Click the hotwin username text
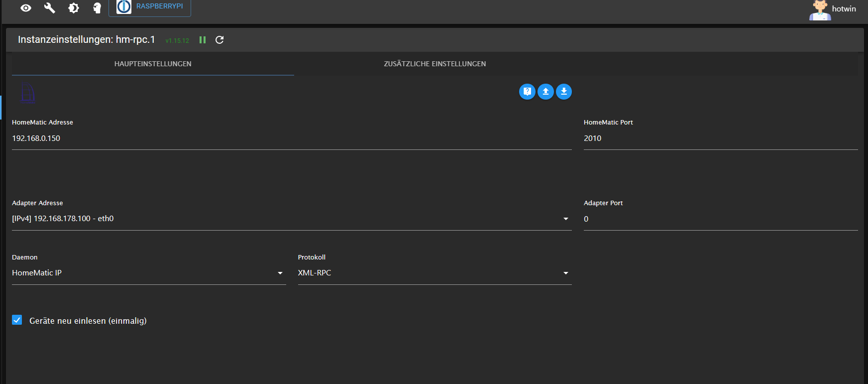Viewport: 868px width, 384px height. [844, 9]
